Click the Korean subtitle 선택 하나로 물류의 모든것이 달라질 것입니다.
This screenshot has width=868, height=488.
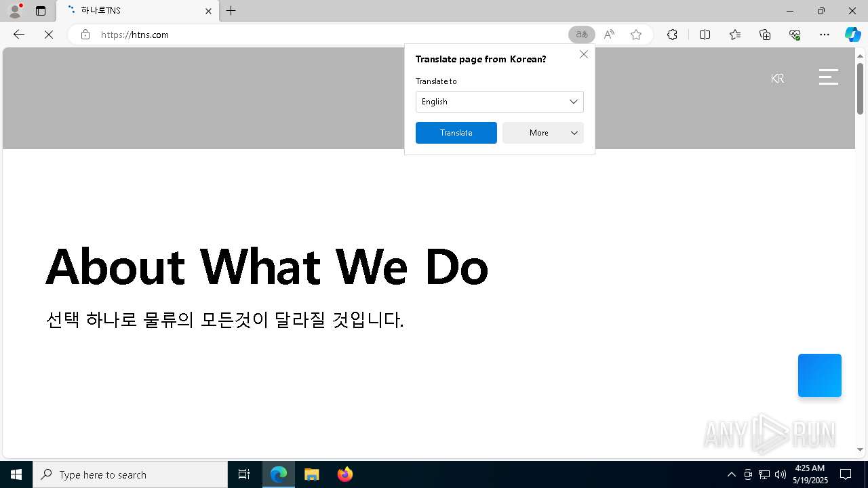[224, 319]
